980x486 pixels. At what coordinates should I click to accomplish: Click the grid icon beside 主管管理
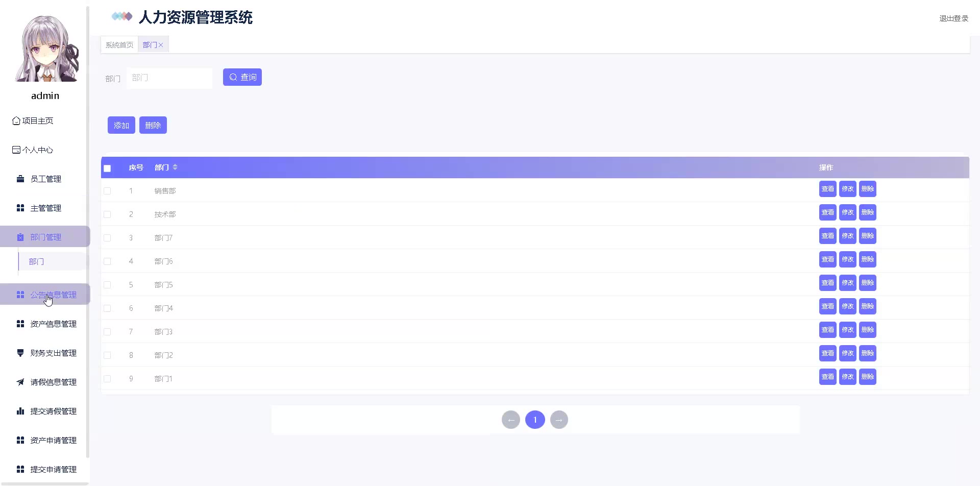pyautogui.click(x=20, y=208)
